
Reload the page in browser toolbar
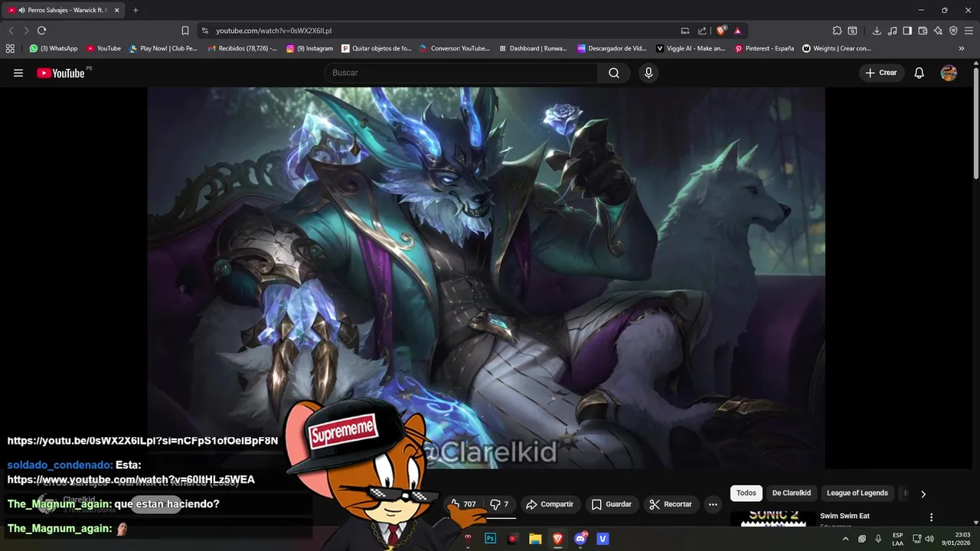41,31
